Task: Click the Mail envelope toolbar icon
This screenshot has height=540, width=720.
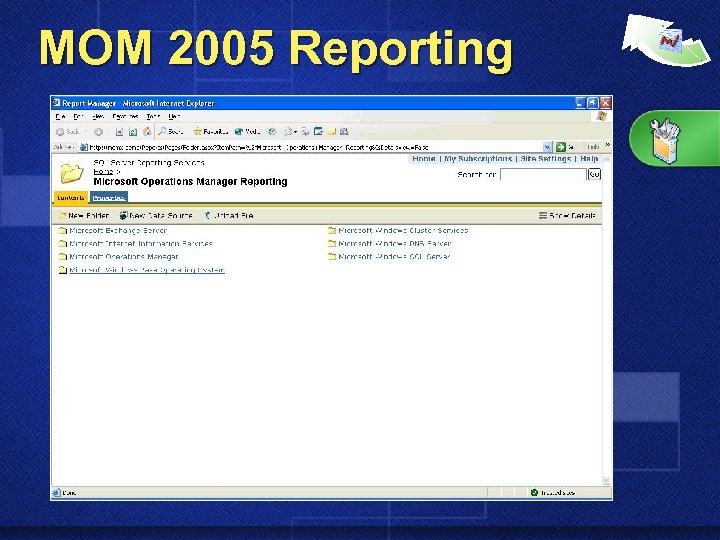Action: 288,132
